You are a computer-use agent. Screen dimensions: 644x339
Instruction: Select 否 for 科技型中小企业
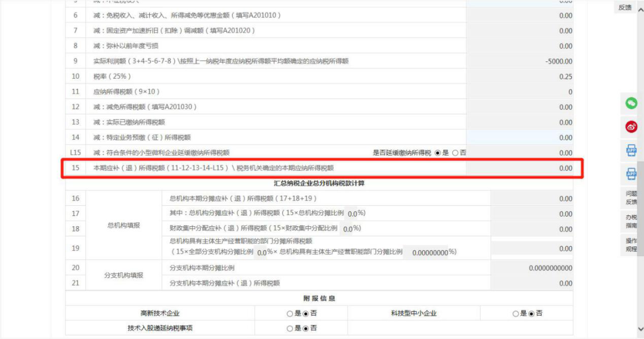531,313
